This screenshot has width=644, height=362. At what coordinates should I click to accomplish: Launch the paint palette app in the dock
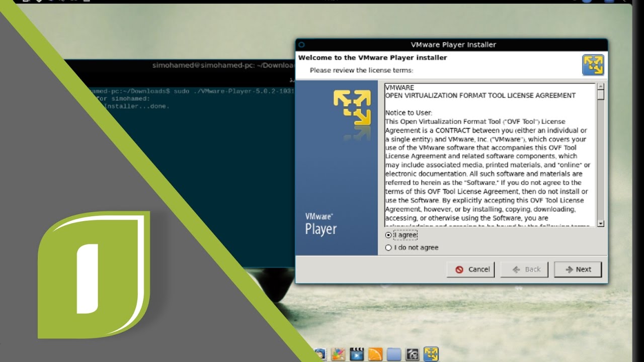pyautogui.click(x=338, y=354)
